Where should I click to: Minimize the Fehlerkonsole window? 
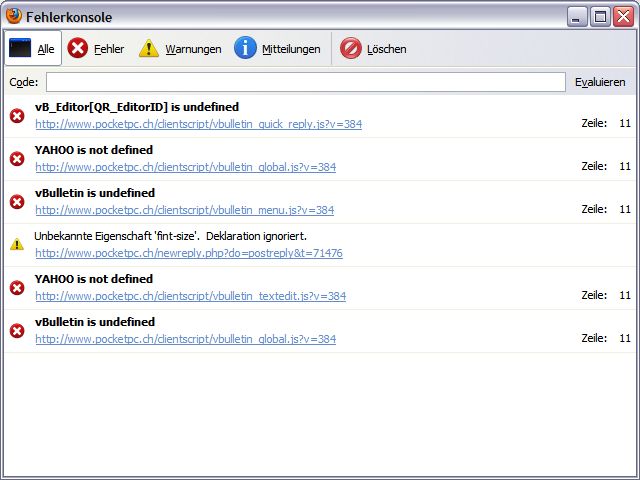click(577, 17)
